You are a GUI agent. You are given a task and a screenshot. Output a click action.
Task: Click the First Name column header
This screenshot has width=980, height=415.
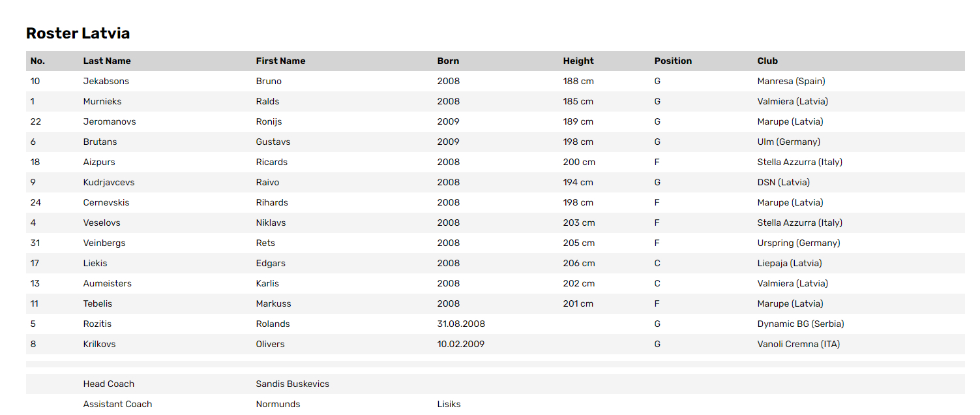[280, 61]
